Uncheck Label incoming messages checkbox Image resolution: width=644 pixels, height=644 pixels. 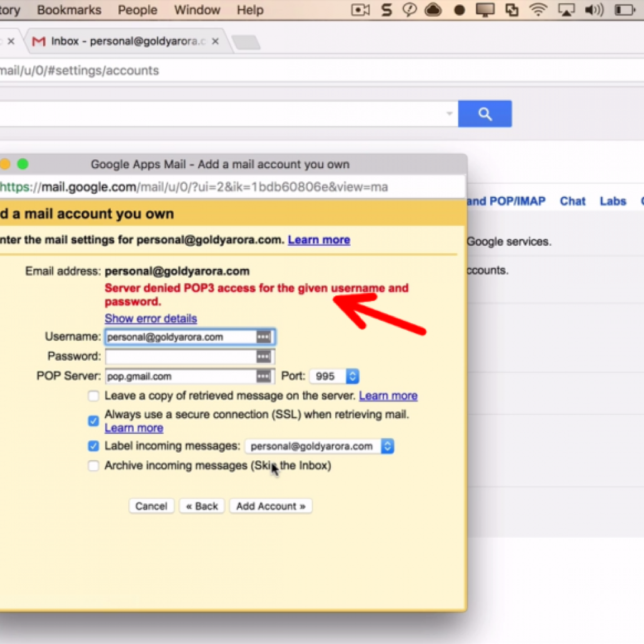tap(94, 446)
